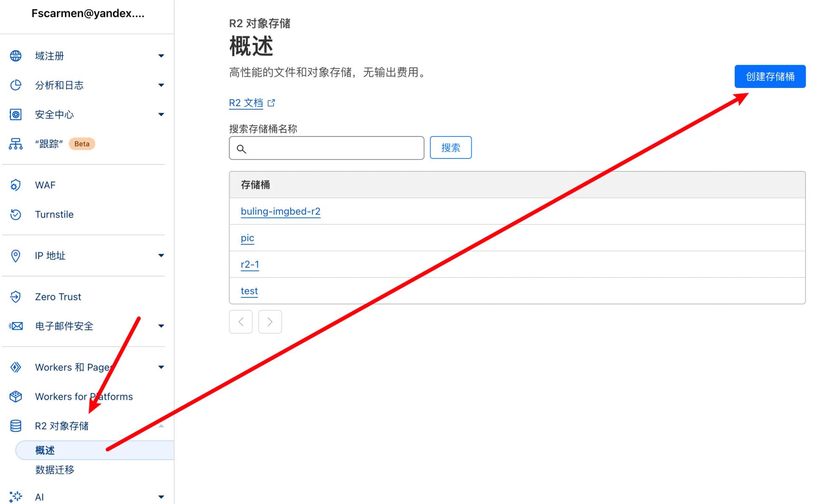The image size is (816, 504).
Task: Expand the 电子邮件安全 dropdown arrow
Action: (x=161, y=326)
